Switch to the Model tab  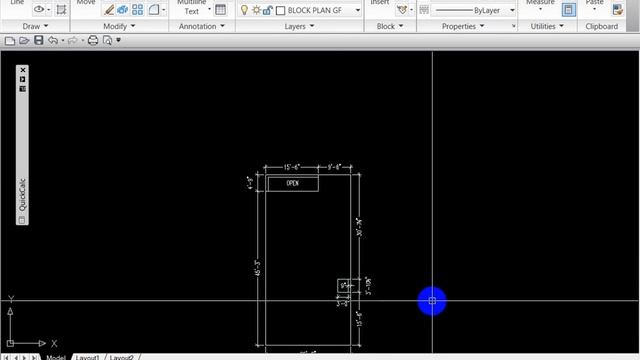[56, 357]
